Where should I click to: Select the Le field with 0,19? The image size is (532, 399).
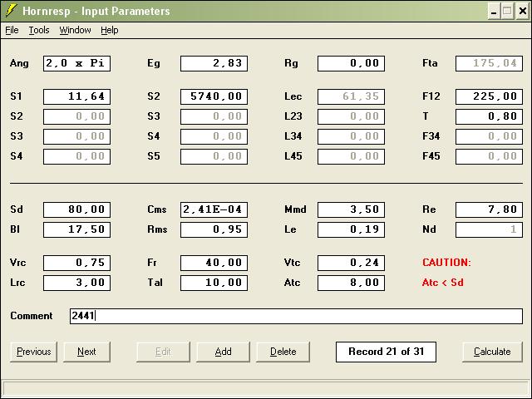(x=351, y=229)
